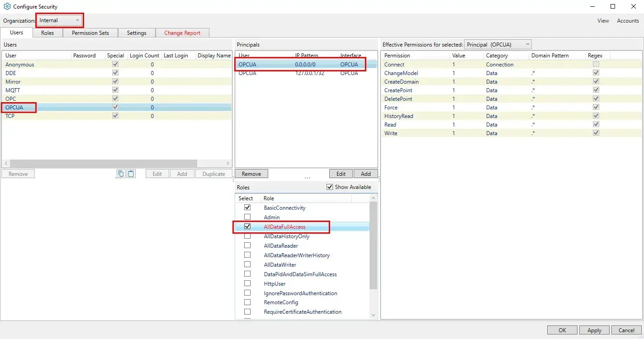Click the copy users icon
Viewport: 644px width, 339px height.
tap(121, 174)
